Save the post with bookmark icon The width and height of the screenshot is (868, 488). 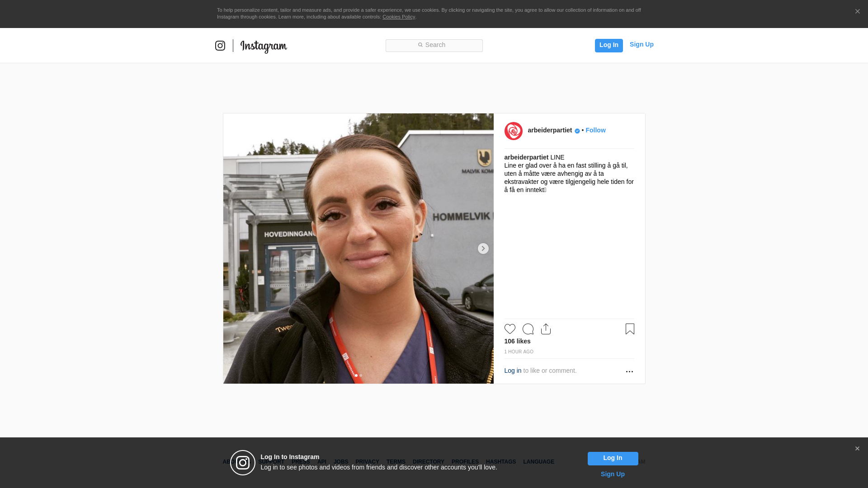[630, 329]
